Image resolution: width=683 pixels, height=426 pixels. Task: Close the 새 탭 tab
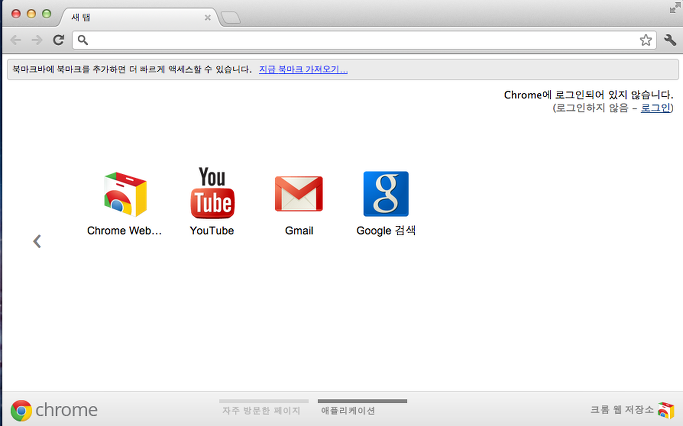pyautogui.click(x=208, y=17)
